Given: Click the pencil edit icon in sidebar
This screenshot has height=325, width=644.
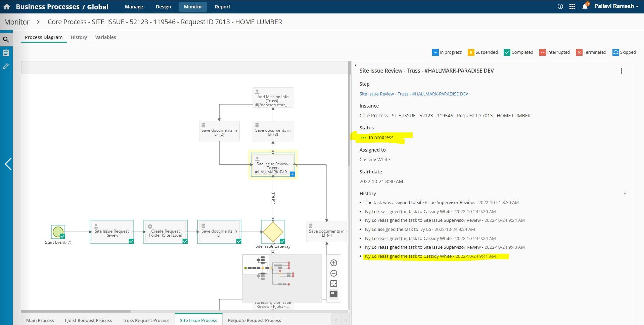Looking at the screenshot, I should 6,67.
